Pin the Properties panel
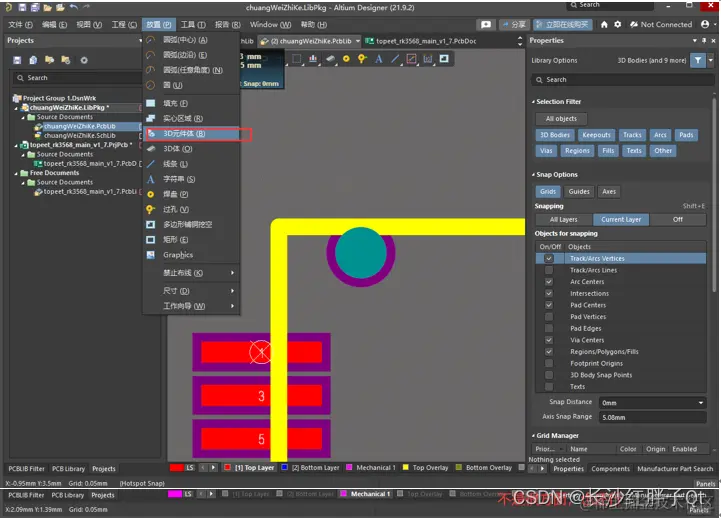This screenshot has height=518, width=721. 704,40
